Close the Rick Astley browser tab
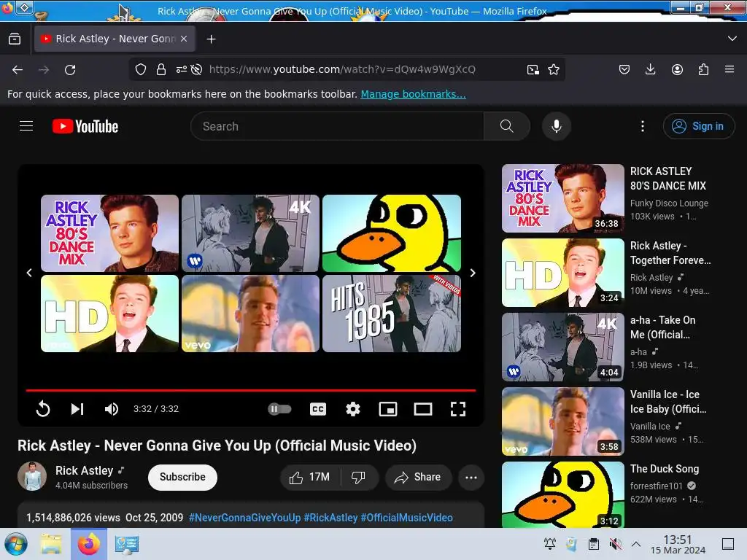 [x=184, y=39]
